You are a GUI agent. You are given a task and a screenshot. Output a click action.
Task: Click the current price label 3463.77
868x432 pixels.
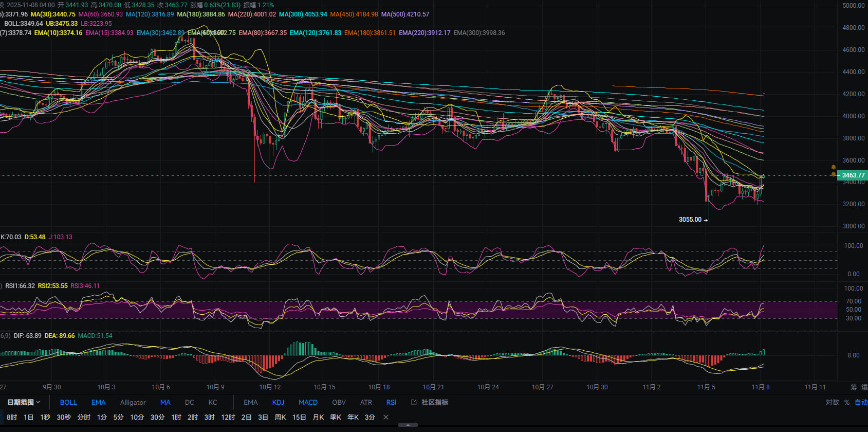coord(853,175)
